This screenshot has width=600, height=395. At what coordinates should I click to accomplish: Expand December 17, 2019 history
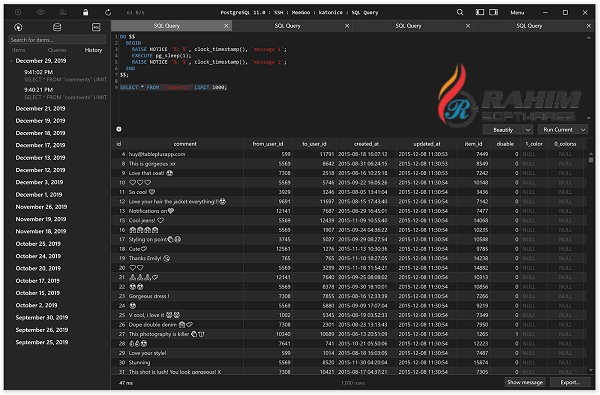(x=40, y=145)
